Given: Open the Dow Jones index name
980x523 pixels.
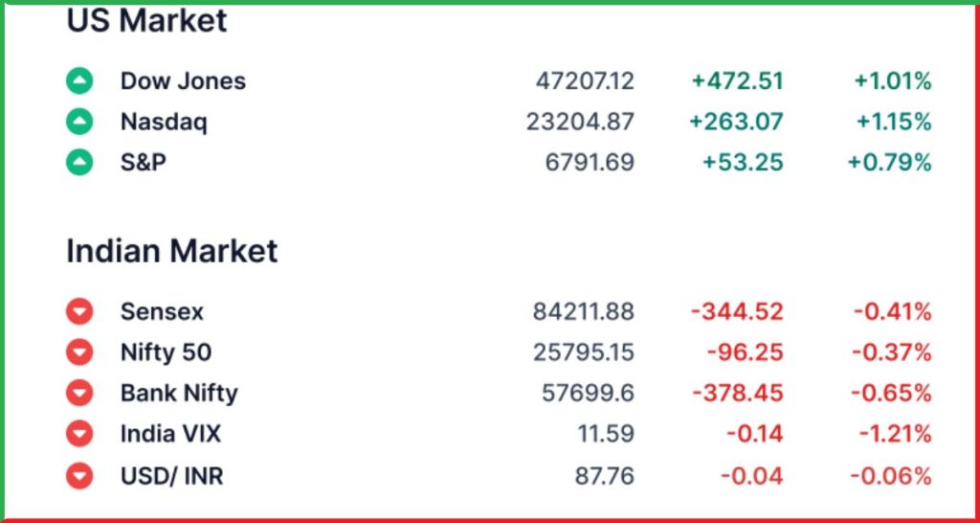Looking at the screenshot, I should click(183, 81).
